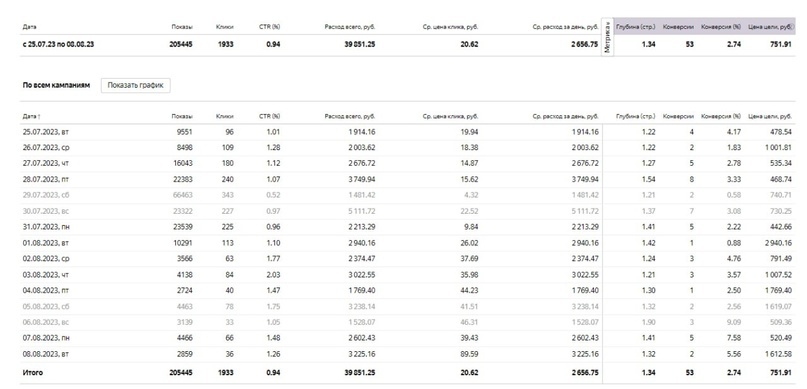Click lower table's Ср. цена клика header
The image size is (807, 389).
(450, 116)
